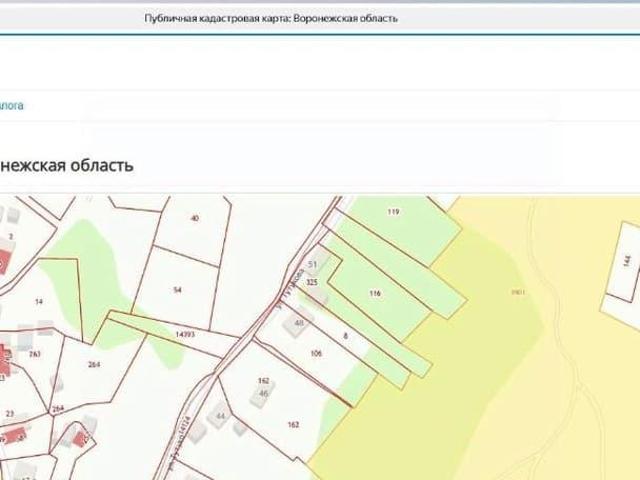Select the rotated parcel label 144
Image resolution: width=640 pixels, height=480 pixels.
627,260
